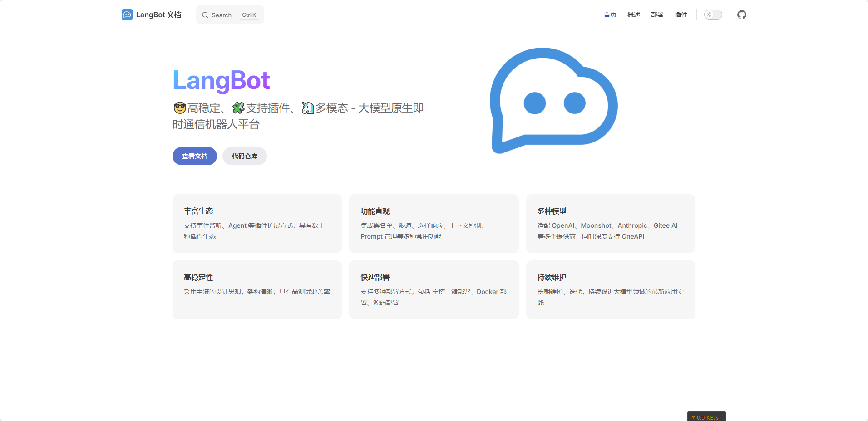Open the 概述 navigation item
Screen dimensions: 868x421
[633, 15]
